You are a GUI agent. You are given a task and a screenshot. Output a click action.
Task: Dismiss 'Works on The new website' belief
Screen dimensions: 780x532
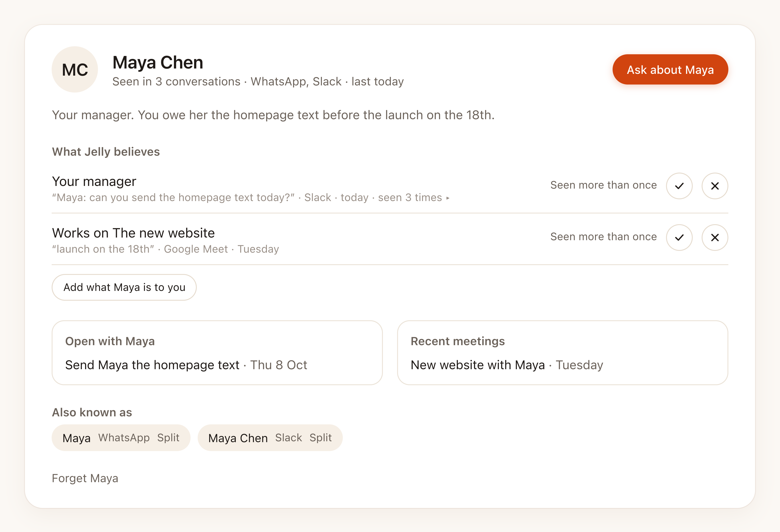715,238
